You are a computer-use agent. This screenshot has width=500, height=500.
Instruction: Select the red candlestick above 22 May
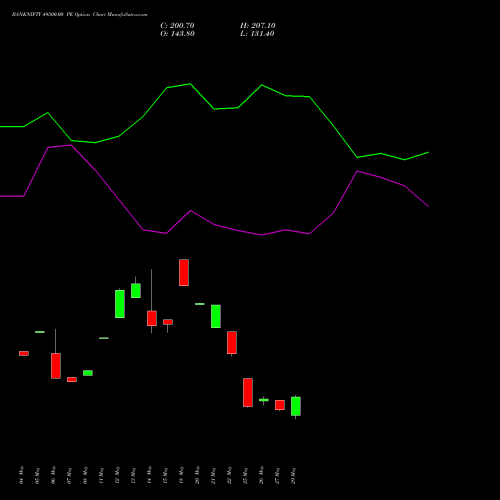tap(232, 342)
